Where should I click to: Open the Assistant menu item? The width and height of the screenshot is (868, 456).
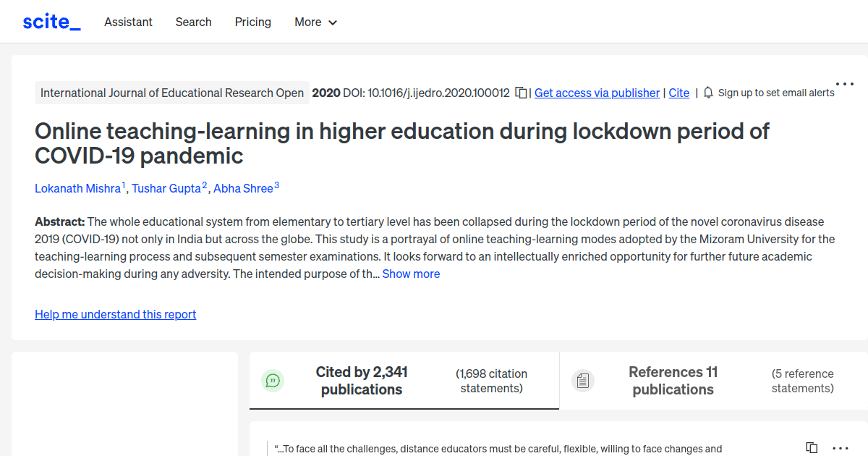128,22
